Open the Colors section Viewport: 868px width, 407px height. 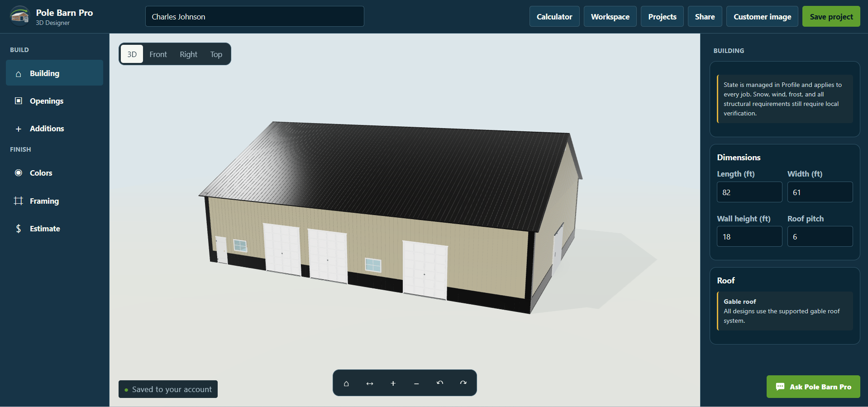click(x=54, y=173)
